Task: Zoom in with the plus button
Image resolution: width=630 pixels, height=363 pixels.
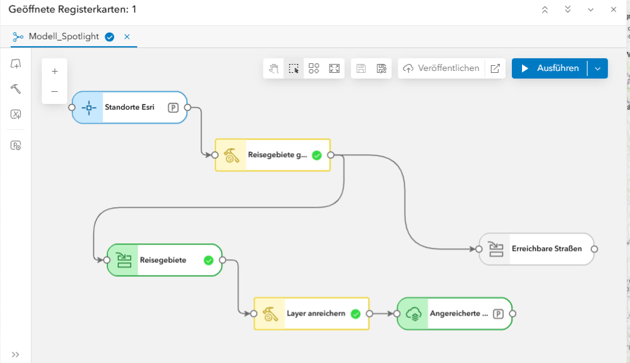Action: coord(55,72)
